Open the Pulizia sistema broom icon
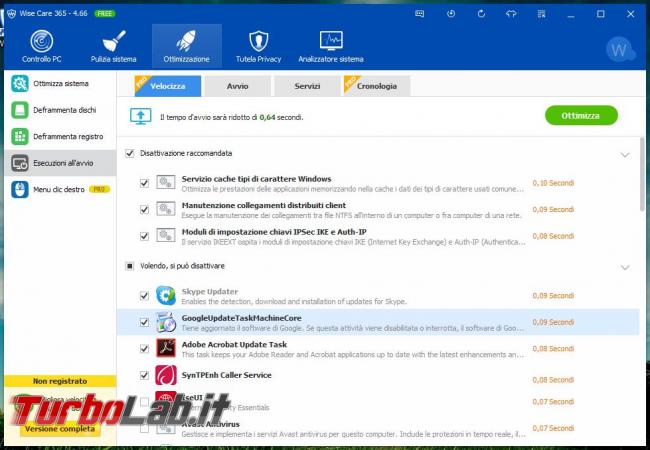The image size is (650, 450). [113, 41]
